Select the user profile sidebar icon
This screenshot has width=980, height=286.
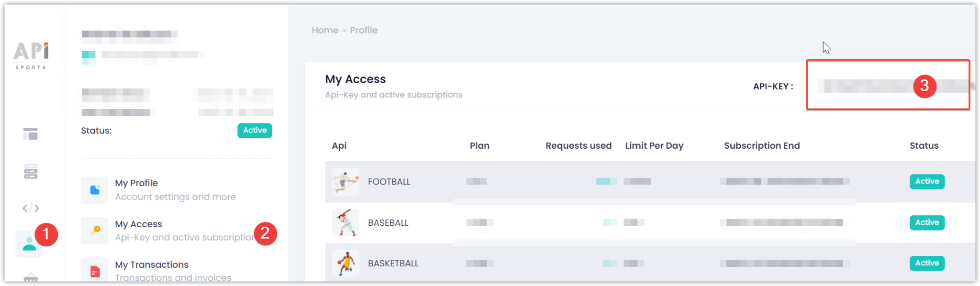click(x=29, y=244)
